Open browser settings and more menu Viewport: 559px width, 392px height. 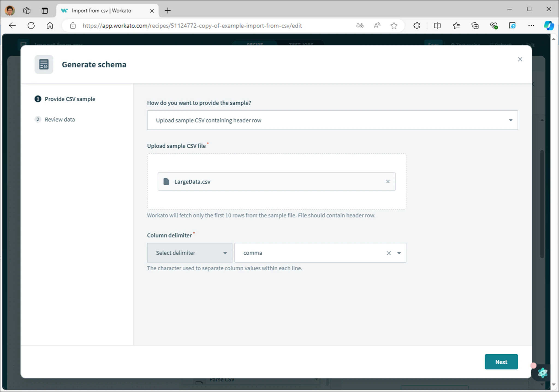click(x=531, y=26)
